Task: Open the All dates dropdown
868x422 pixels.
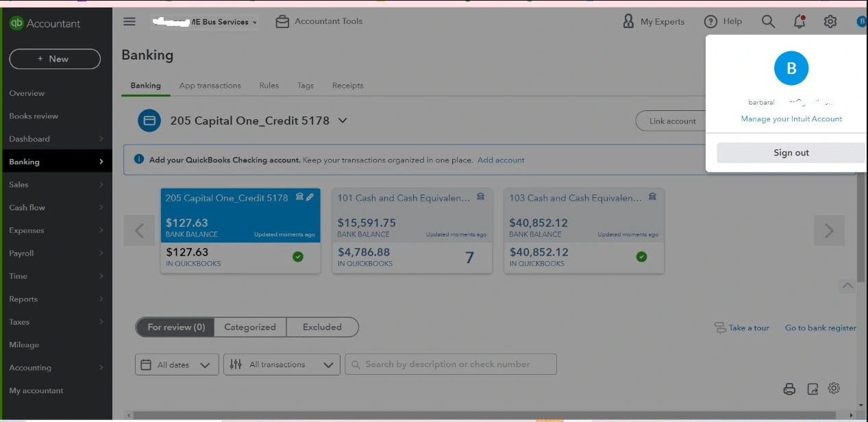Action: 177,364
